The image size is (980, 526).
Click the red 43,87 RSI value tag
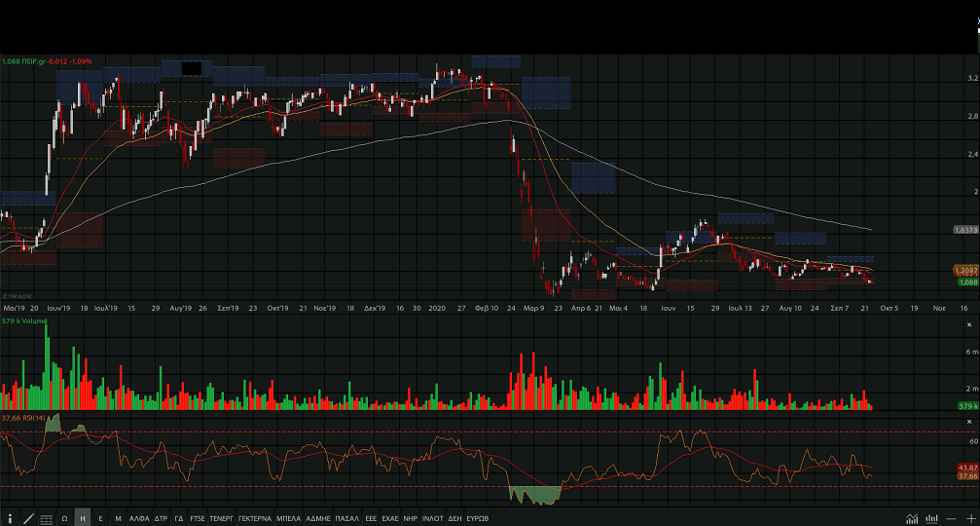[x=968, y=468]
